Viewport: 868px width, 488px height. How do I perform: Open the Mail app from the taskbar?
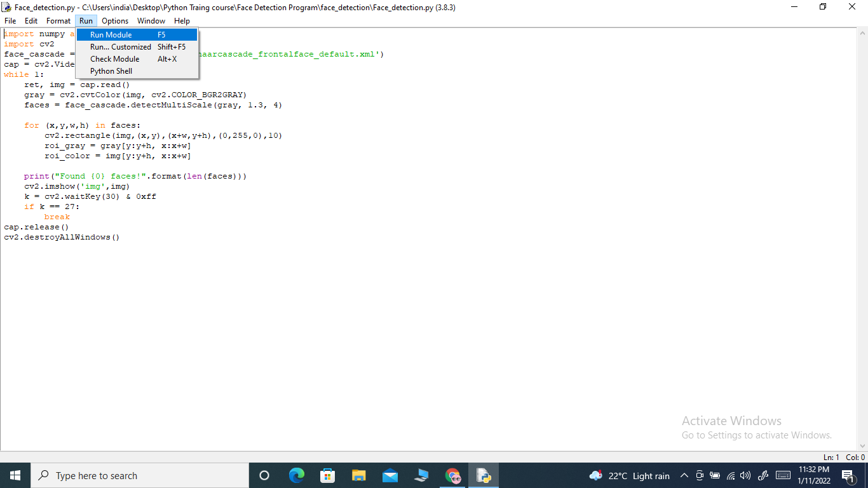(x=390, y=475)
